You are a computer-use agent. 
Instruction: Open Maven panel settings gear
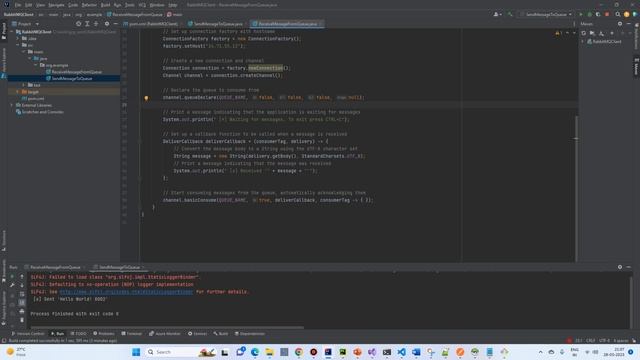[620, 24]
